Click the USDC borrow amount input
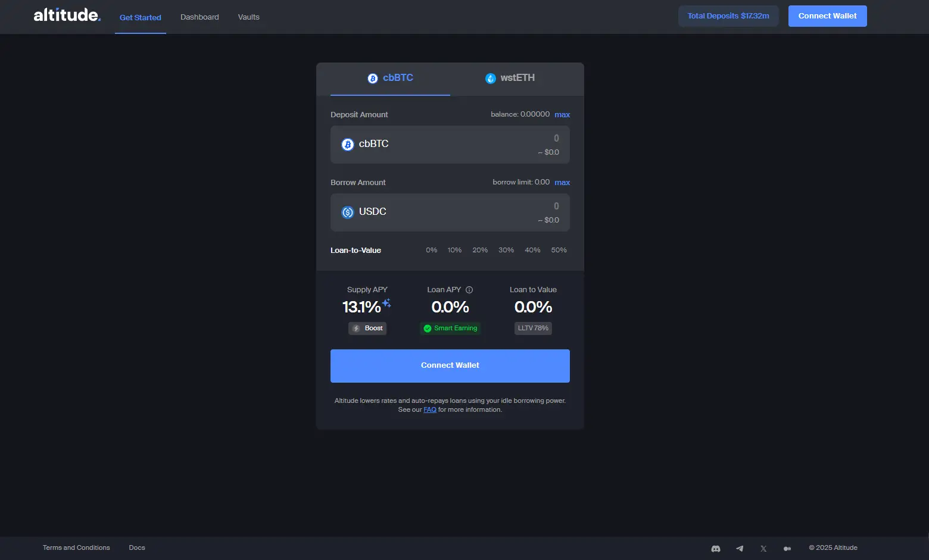The height and width of the screenshot is (560, 929). tap(450, 212)
